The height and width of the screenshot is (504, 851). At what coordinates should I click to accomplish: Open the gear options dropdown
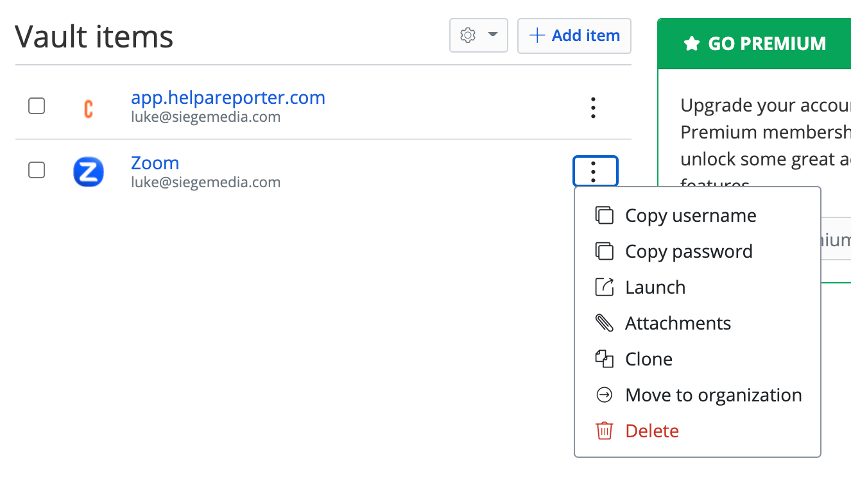[x=479, y=35]
